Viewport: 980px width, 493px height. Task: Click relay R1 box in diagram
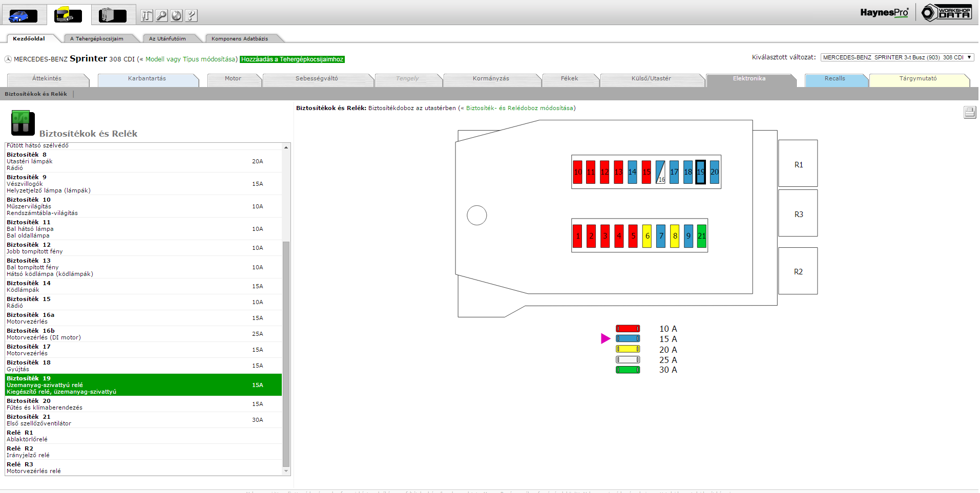[x=798, y=164]
